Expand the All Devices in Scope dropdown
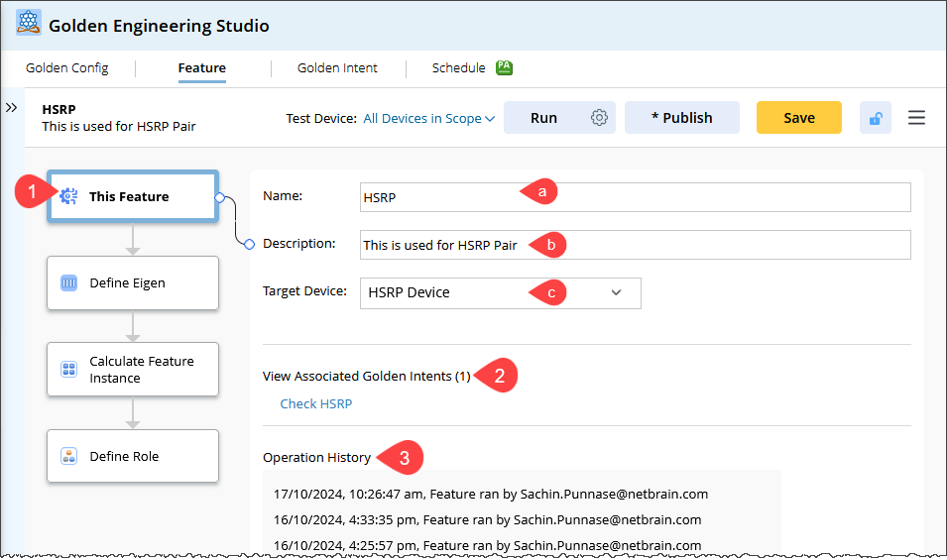 (x=429, y=118)
